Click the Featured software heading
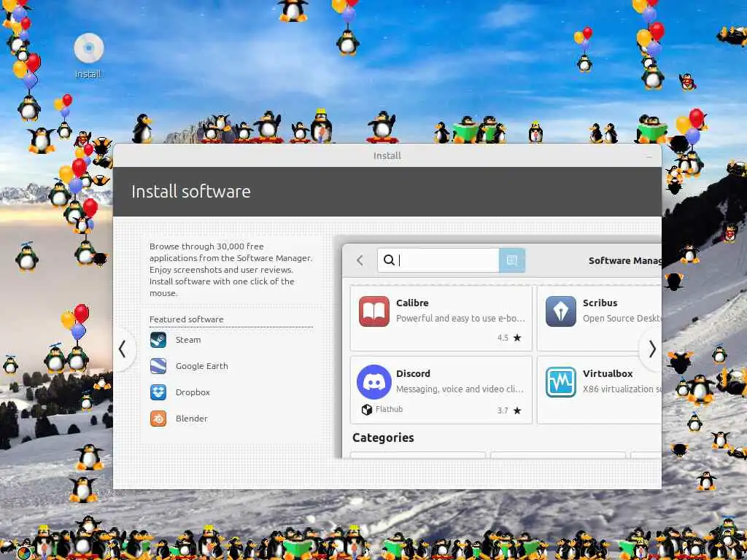The width and height of the screenshot is (747, 560). (186, 319)
